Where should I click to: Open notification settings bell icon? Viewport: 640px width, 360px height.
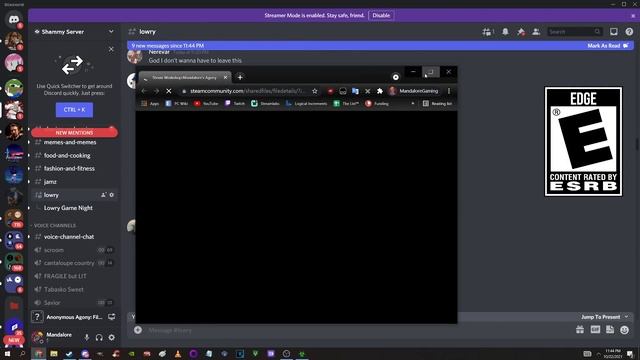[505, 31]
